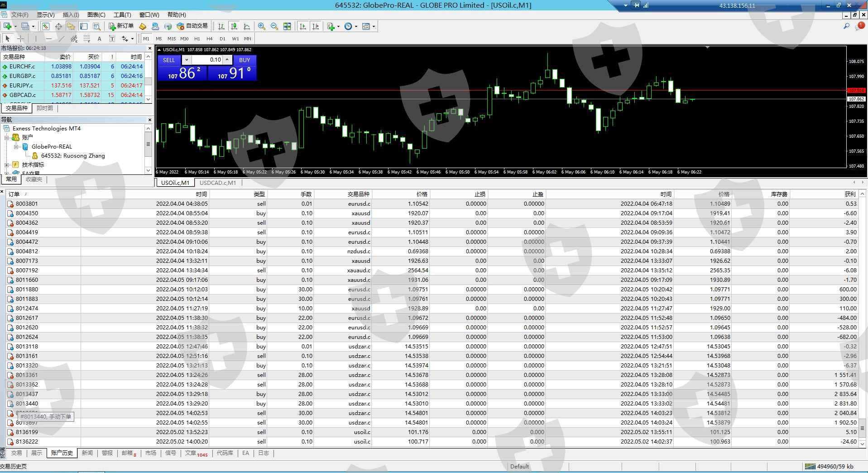Screen dimensions: 868x473
Task: Toggle the chart auto scroll button
Action: click(303, 26)
